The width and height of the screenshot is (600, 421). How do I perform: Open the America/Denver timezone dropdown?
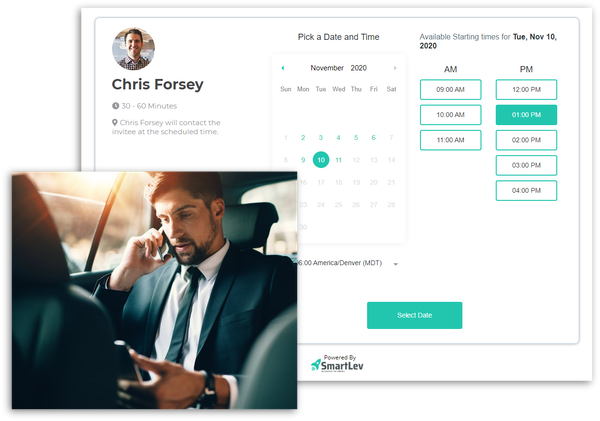tap(347, 263)
